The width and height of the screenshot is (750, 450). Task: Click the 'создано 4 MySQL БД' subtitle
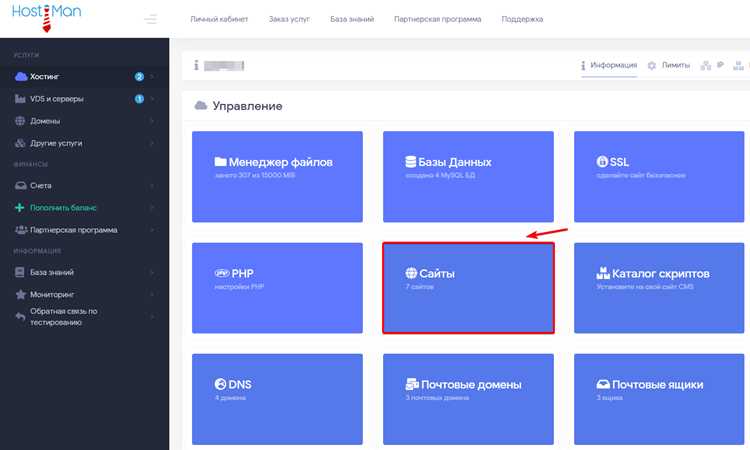tap(440, 176)
